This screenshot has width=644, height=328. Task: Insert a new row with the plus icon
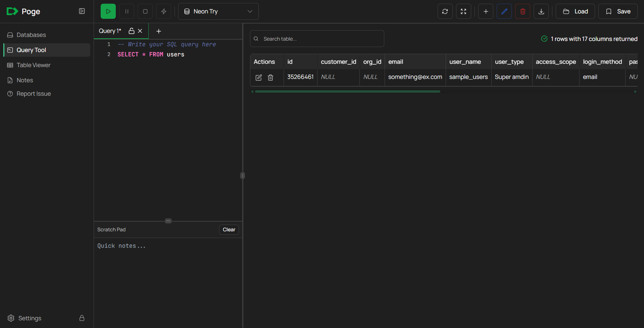(485, 11)
